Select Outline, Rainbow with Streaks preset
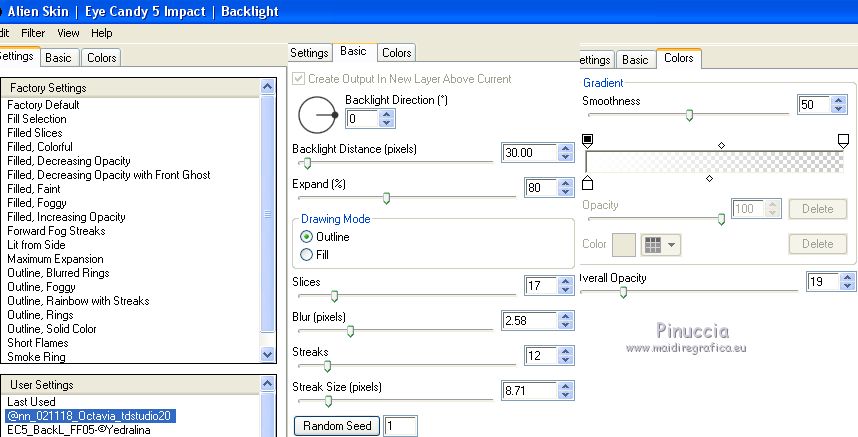 (78, 301)
